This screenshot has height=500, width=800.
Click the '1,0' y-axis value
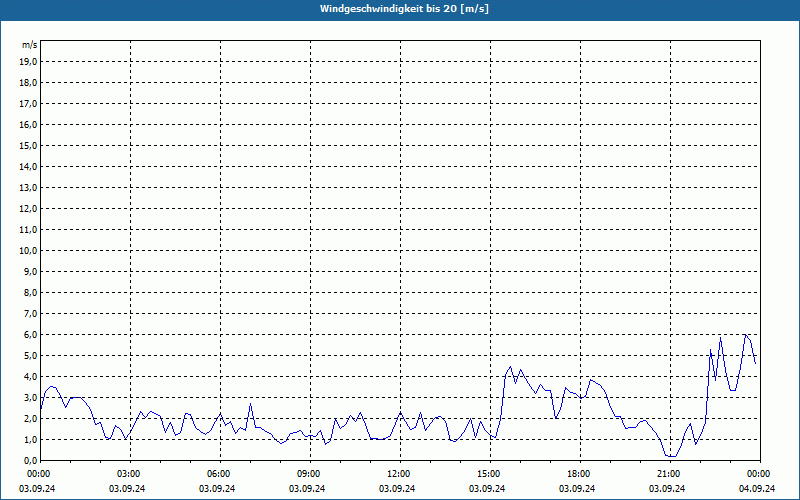[x=30, y=440]
